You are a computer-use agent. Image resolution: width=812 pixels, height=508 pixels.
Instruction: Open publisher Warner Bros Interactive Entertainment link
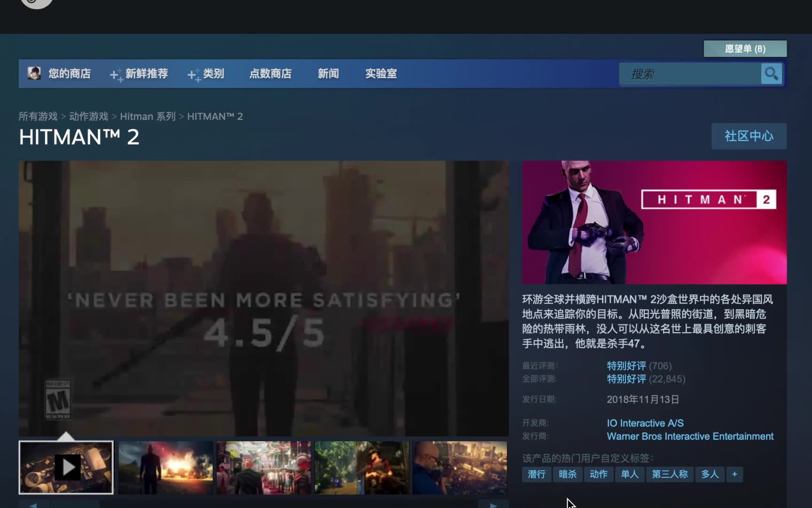click(x=690, y=436)
